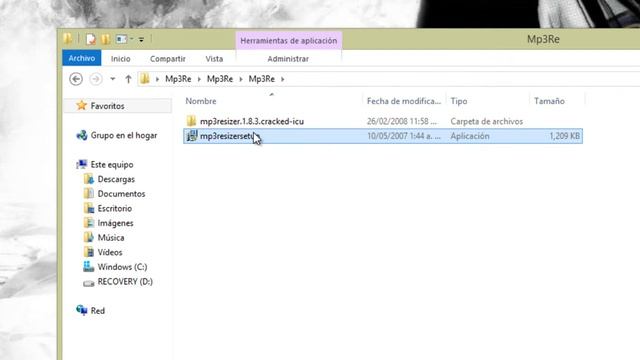Open the Escritorio folder
The image size is (640, 360).
click(x=115, y=209)
